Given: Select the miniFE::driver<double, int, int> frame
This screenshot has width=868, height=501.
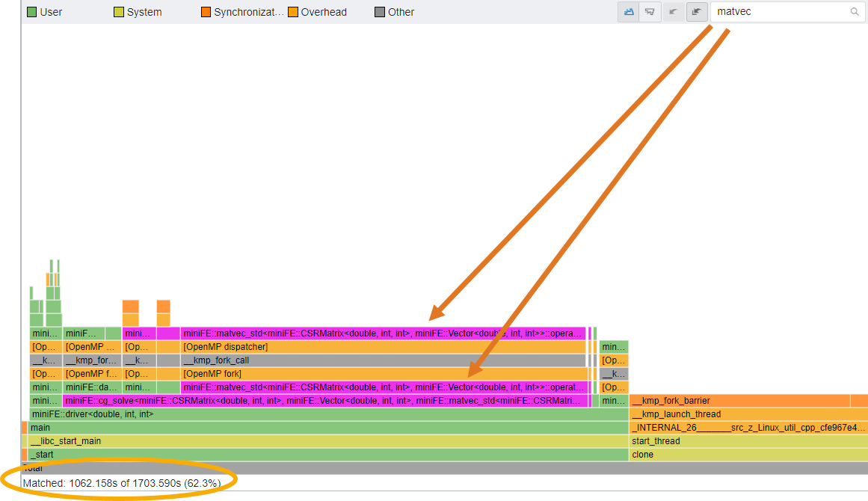Looking at the screenshot, I should pyautogui.click(x=329, y=414).
